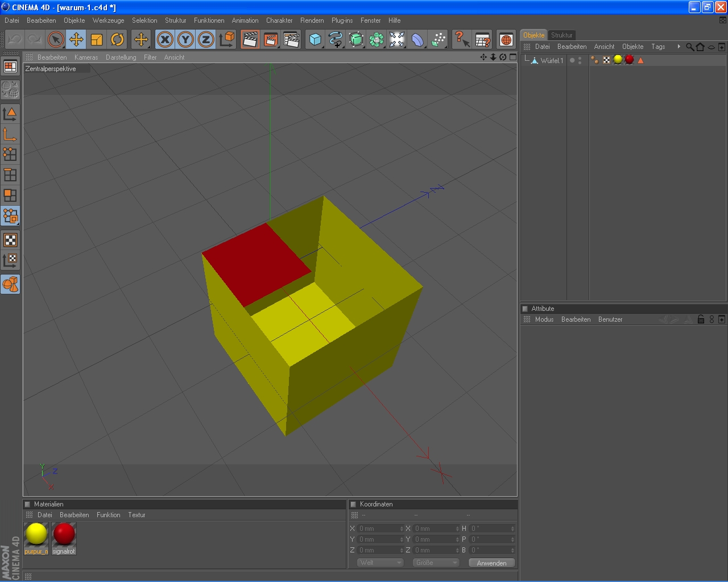This screenshot has height=582, width=728.
Task: Switch to points mode
Action: pos(10,155)
